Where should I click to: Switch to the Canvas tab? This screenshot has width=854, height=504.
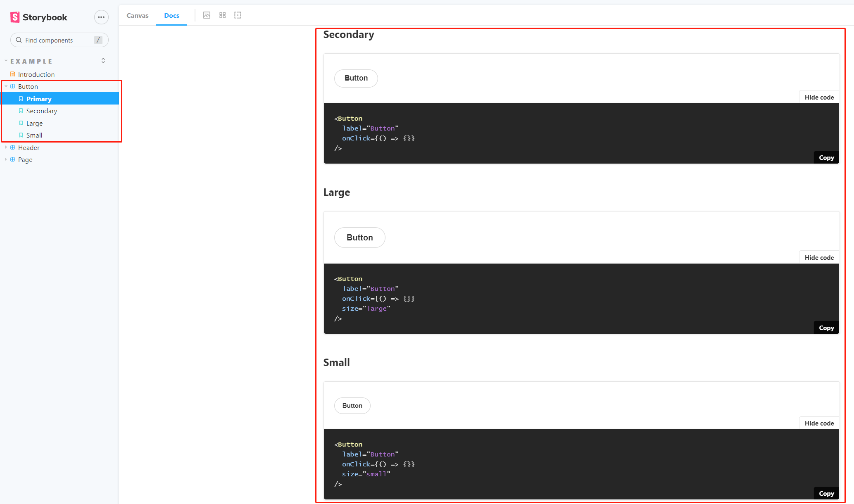[x=137, y=15]
